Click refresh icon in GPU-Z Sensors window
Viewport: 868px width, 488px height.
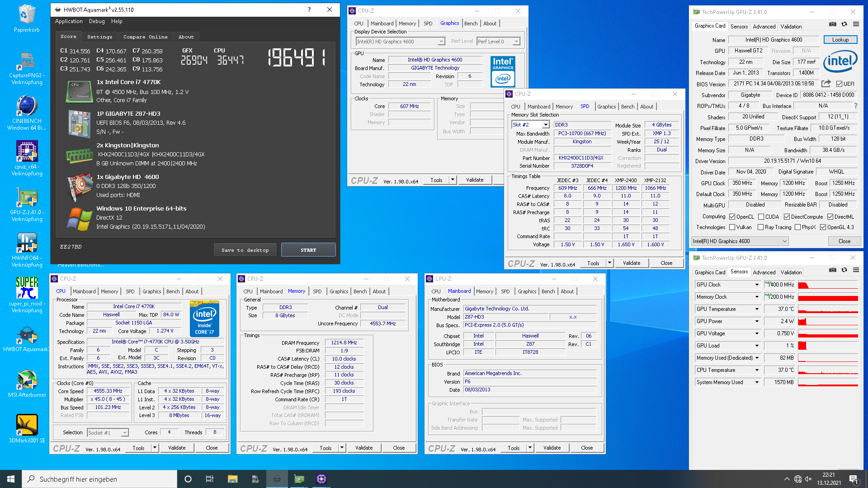tap(844, 270)
